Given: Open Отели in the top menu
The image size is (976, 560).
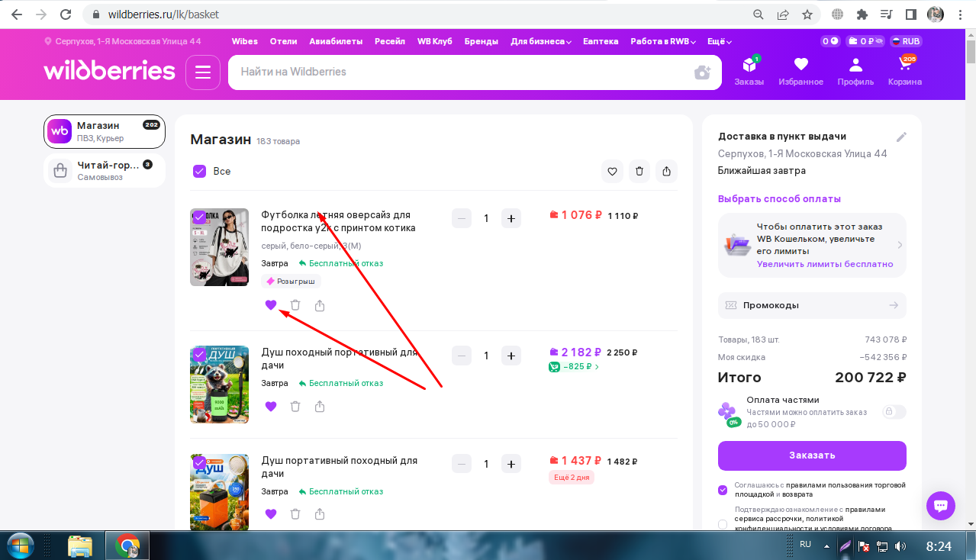Looking at the screenshot, I should coord(283,41).
